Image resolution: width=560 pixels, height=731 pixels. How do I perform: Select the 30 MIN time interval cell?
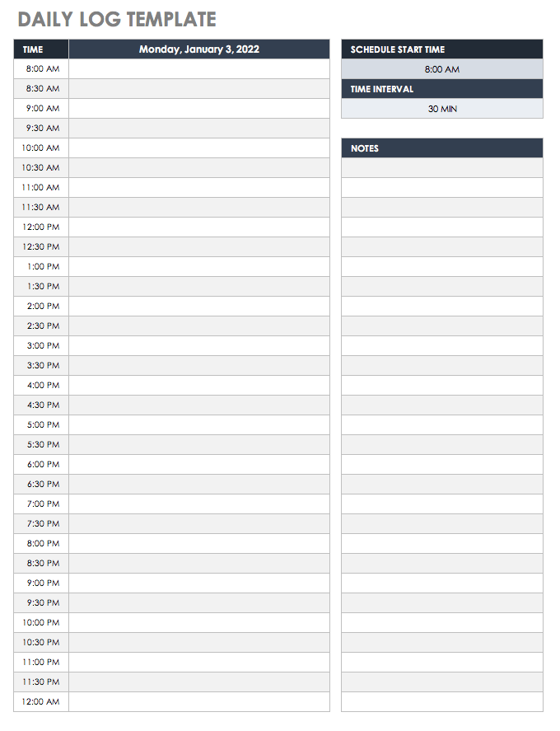click(x=442, y=109)
